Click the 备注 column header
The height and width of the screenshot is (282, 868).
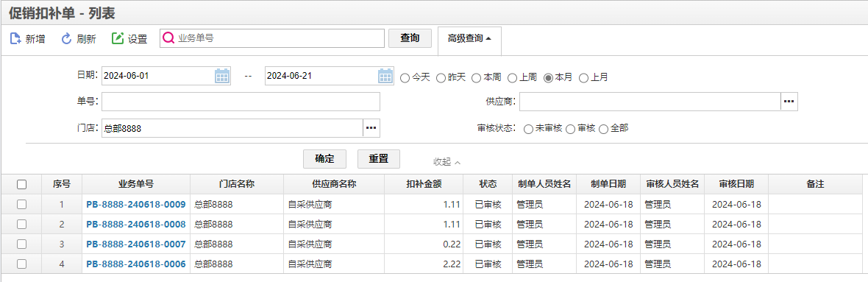816,185
